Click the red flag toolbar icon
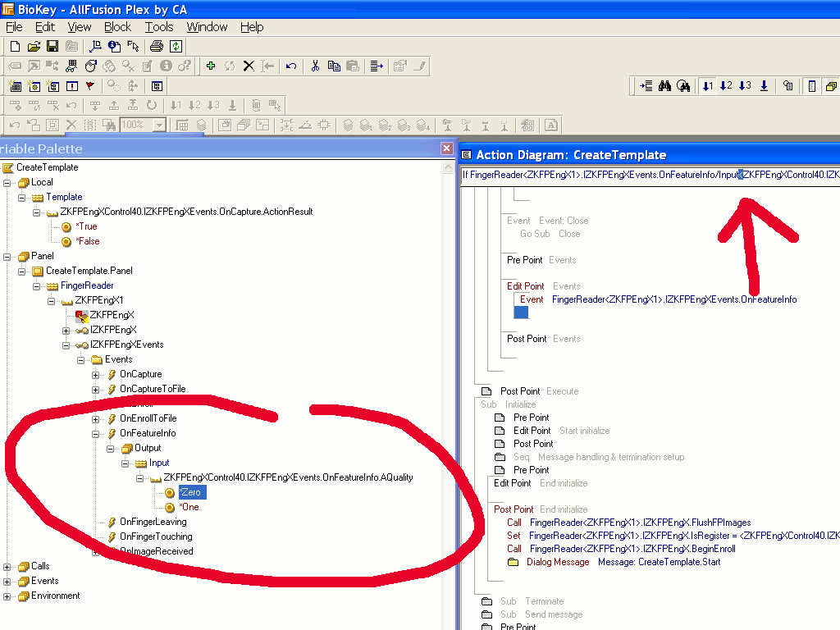Screen dimensions: 840x630 point(90,86)
